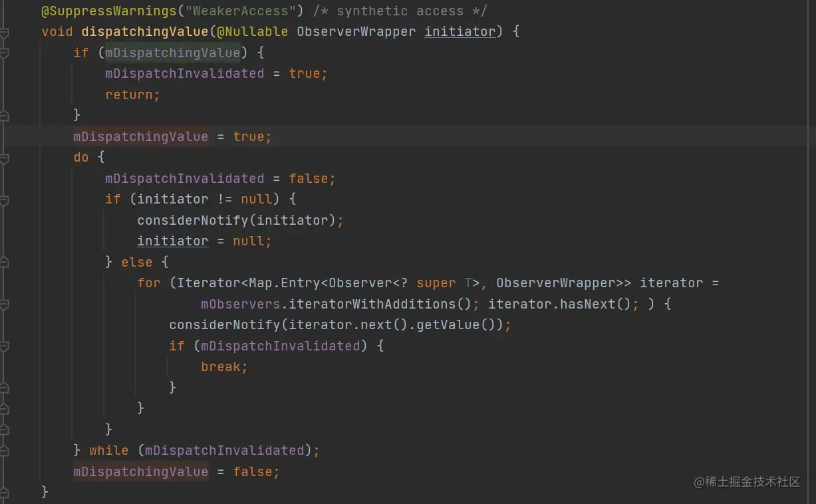816x504 pixels.
Task: Click mDispatchInvalidated in the while condition
Action: (x=225, y=450)
